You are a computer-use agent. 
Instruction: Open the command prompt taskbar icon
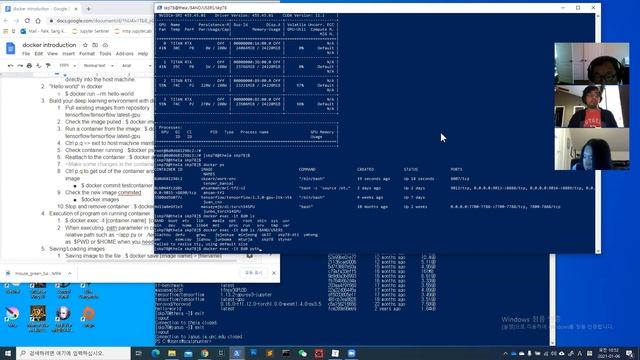click(x=286, y=353)
